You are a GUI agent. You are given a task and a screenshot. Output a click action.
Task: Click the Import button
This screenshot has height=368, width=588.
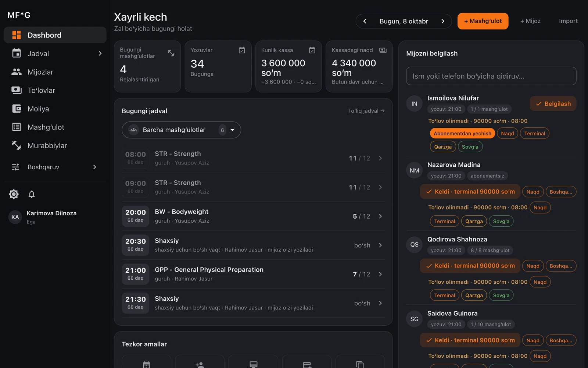pos(568,21)
